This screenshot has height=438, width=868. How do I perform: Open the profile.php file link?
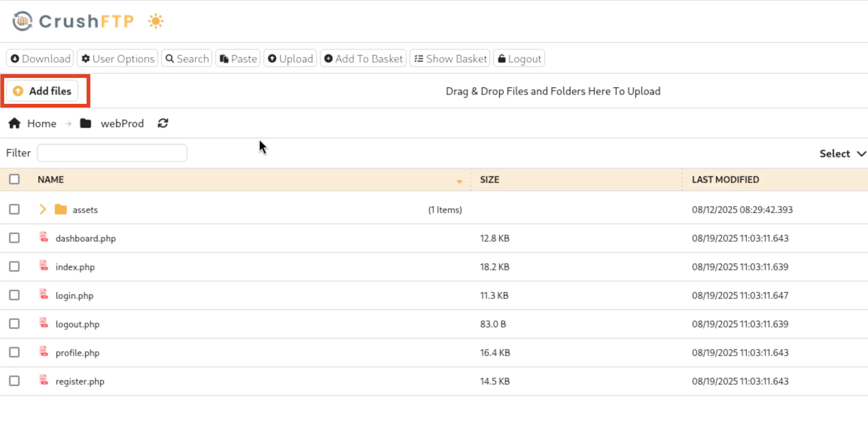click(x=78, y=353)
